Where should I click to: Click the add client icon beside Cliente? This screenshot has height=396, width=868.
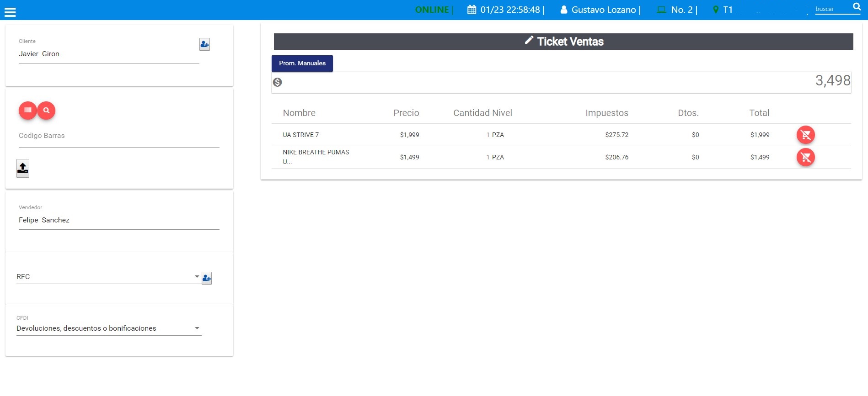click(204, 44)
